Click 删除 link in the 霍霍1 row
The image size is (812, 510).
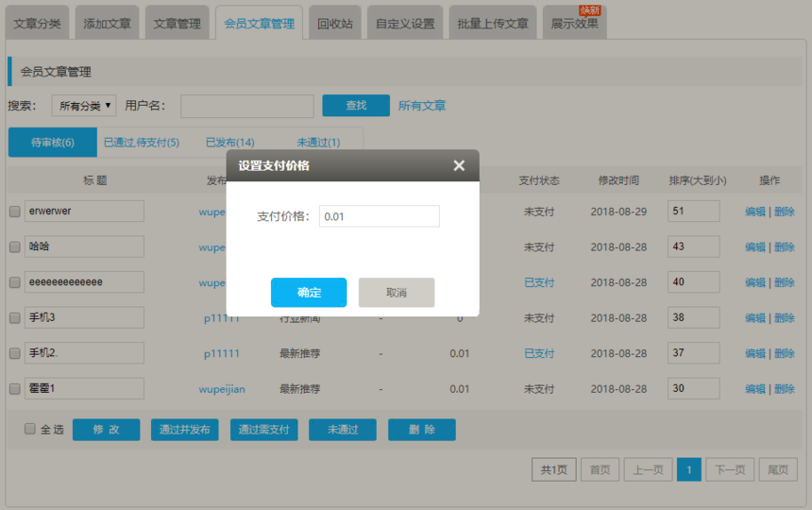coord(785,388)
